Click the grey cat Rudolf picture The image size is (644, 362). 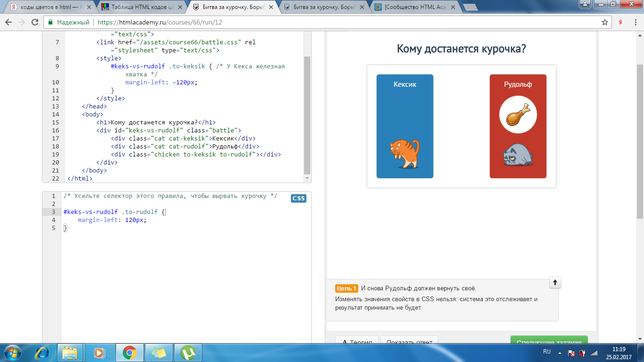pyautogui.click(x=518, y=155)
